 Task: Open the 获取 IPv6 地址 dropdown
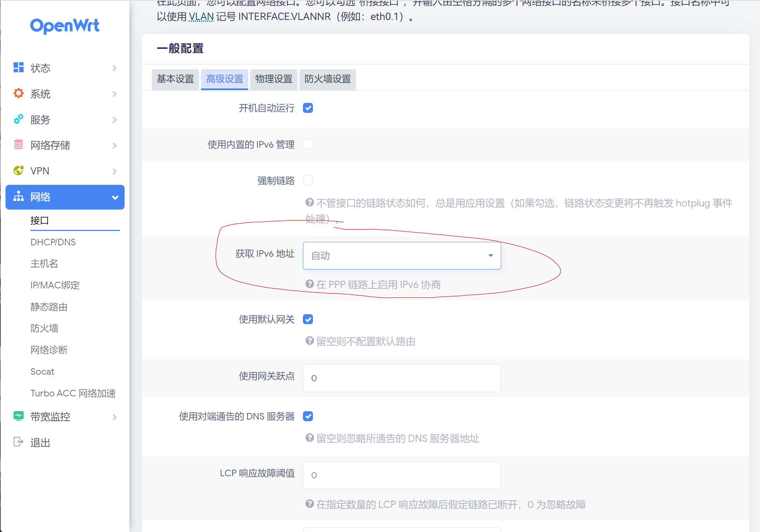pos(402,256)
